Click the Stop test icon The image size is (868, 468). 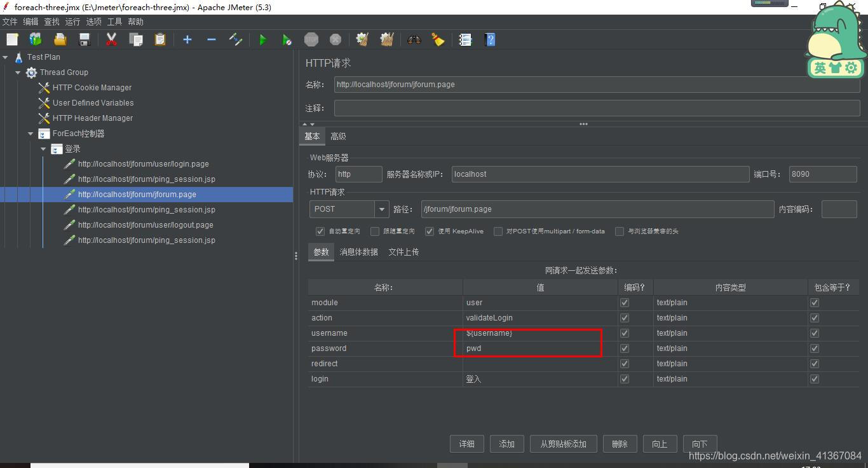(311, 39)
